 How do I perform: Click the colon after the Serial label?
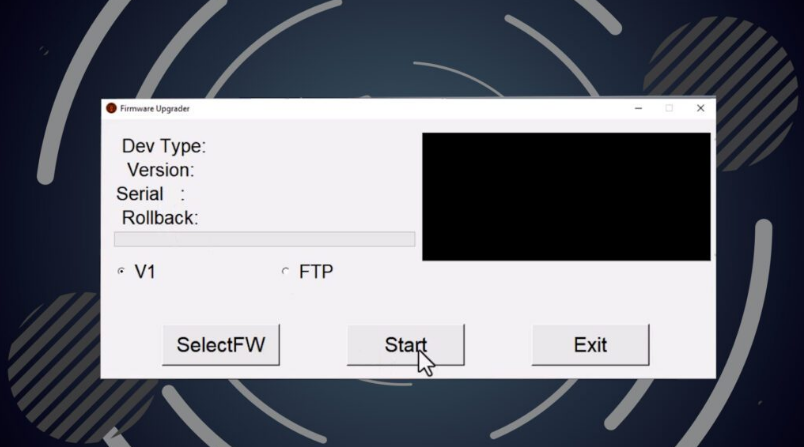(x=183, y=195)
